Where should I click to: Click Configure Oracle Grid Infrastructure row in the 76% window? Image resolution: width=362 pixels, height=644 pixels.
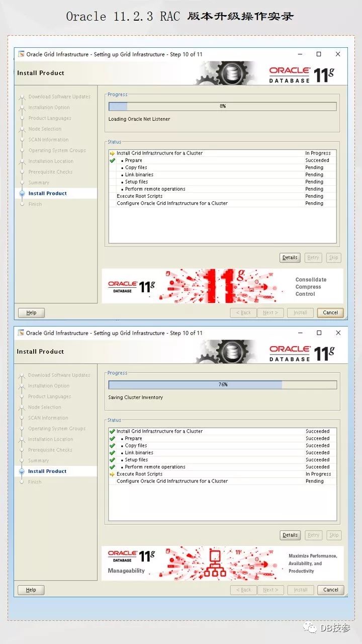pos(222,481)
